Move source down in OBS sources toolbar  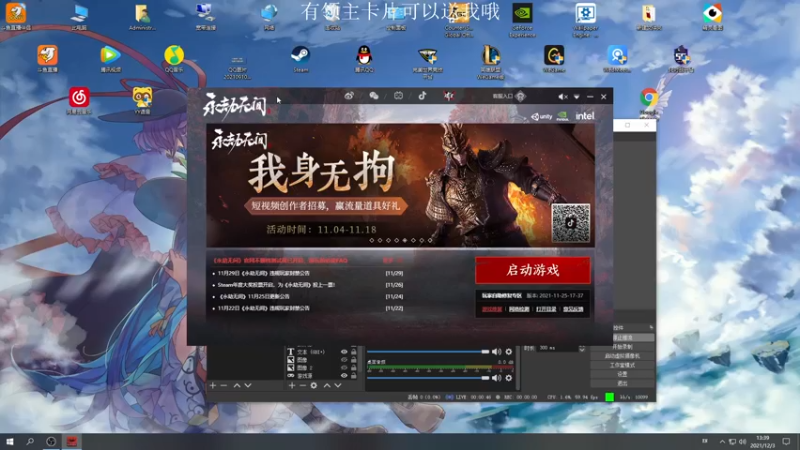pyautogui.click(x=338, y=385)
